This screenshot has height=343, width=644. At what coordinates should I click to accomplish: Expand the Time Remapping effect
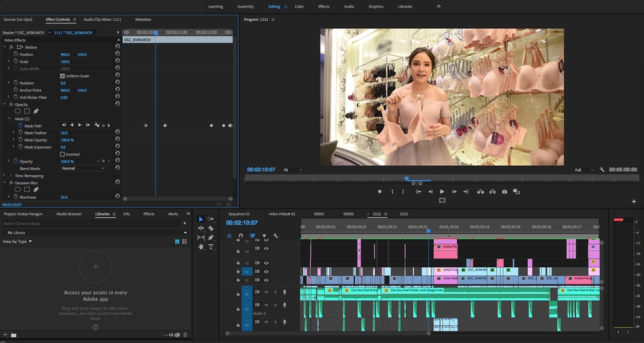[5, 175]
